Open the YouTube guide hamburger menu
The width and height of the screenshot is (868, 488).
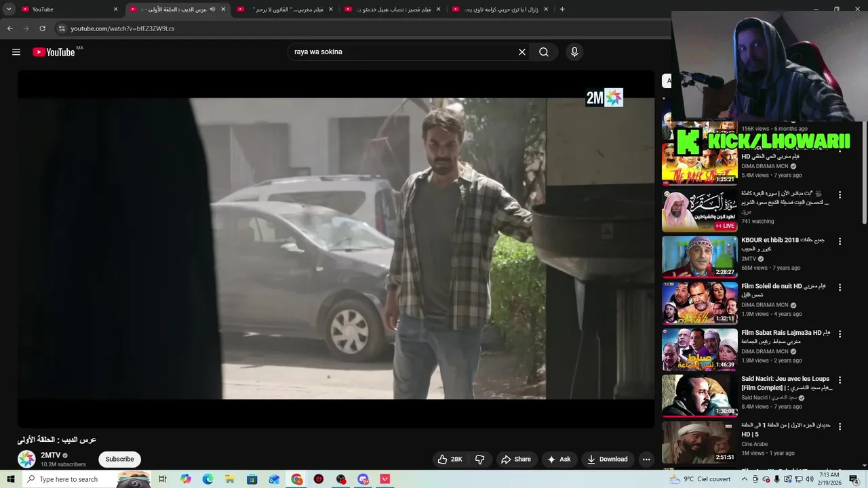coord(16,52)
